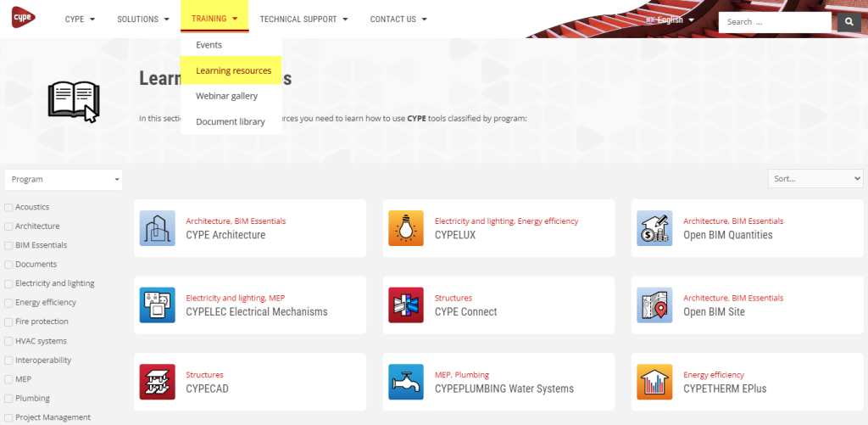Viewport: 868px width, 425px height.
Task: Expand the Sort... dropdown
Action: [815, 179]
